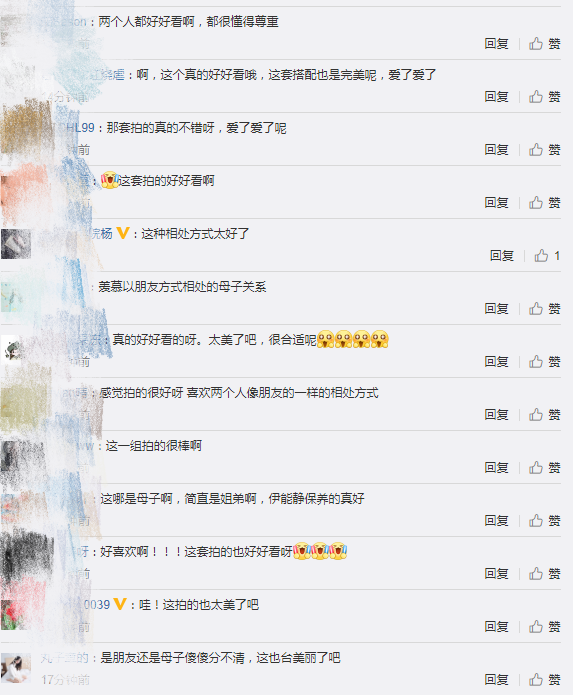Reply to '这种相处方式太好了' comment

coord(502,256)
